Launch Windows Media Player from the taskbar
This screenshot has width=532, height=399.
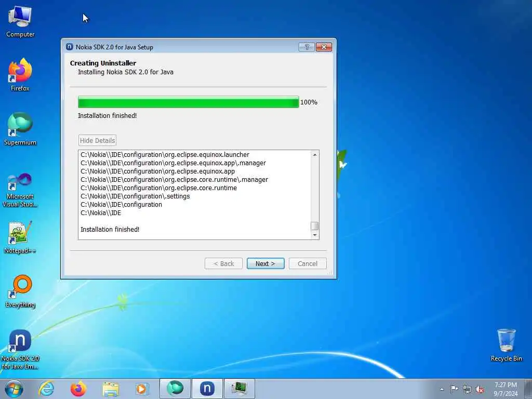pyautogui.click(x=142, y=389)
